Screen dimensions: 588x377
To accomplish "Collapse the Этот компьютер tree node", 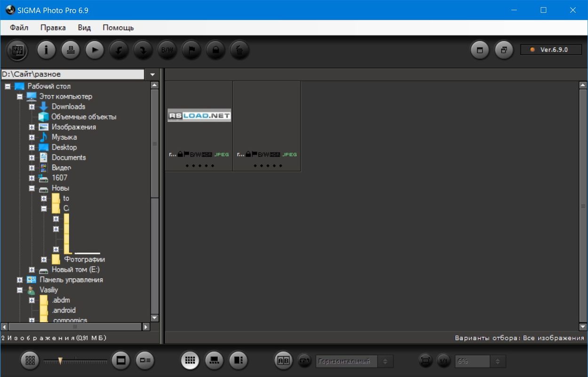I will 19,96.
